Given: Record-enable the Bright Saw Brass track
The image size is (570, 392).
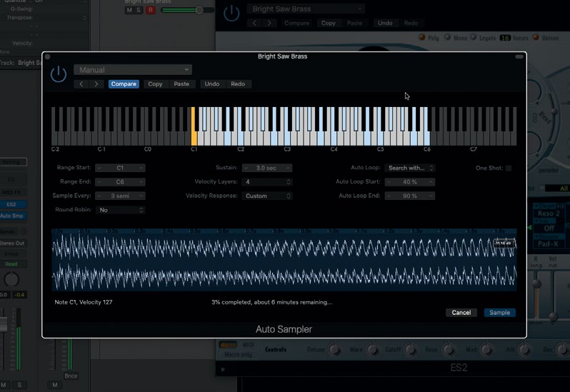Looking at the screenshot, I should 151,10.
